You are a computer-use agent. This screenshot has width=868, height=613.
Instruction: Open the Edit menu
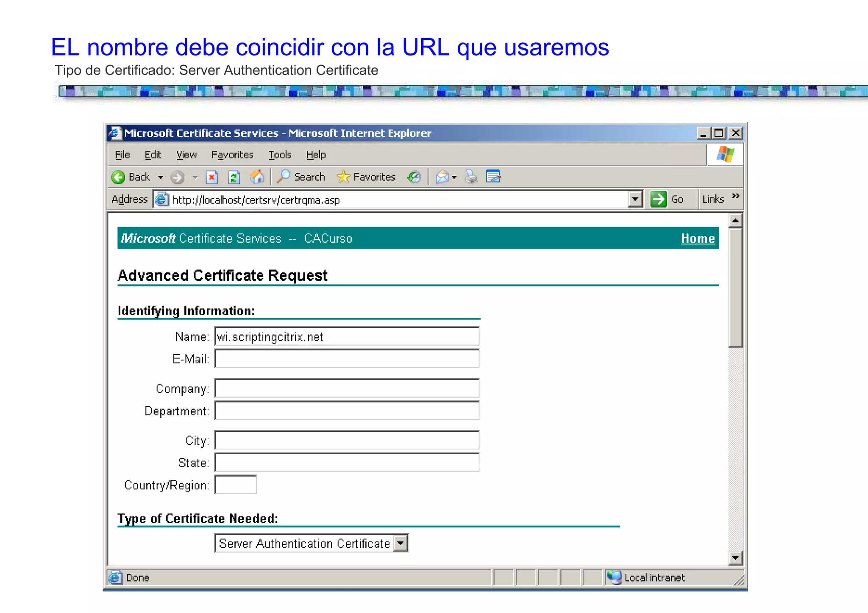pos(153,155)
